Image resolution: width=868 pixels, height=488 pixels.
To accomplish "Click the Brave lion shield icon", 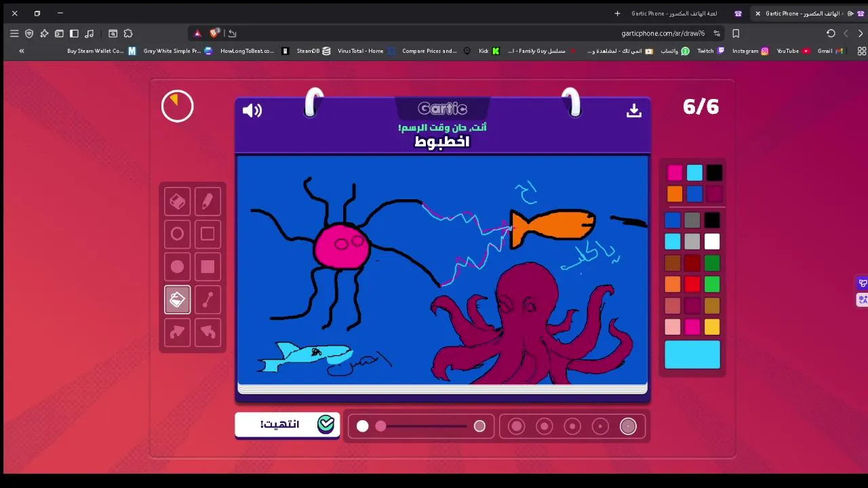I will click(x=215, y=33).
